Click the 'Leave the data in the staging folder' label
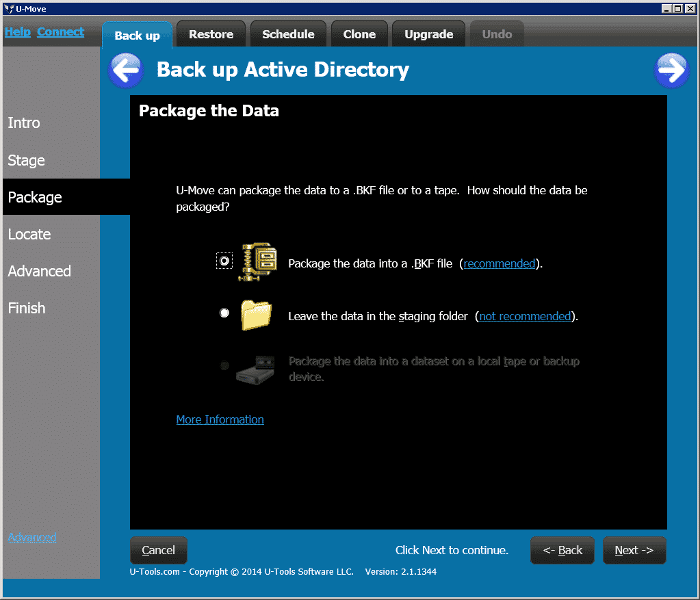Viewport: 700px width, 600px height. [378, 316]
